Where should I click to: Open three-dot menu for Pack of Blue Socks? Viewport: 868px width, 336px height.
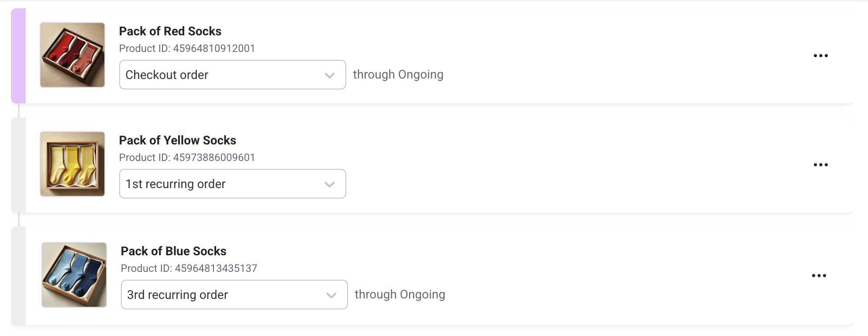pos(819,276)
